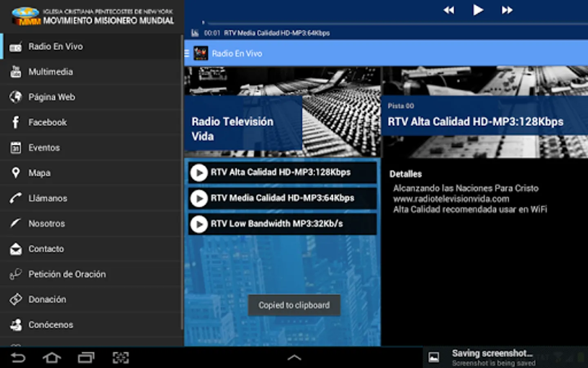Select the RTV Media Calidad 64Kbps row label
Screen dimensions: 588x368
282,198
